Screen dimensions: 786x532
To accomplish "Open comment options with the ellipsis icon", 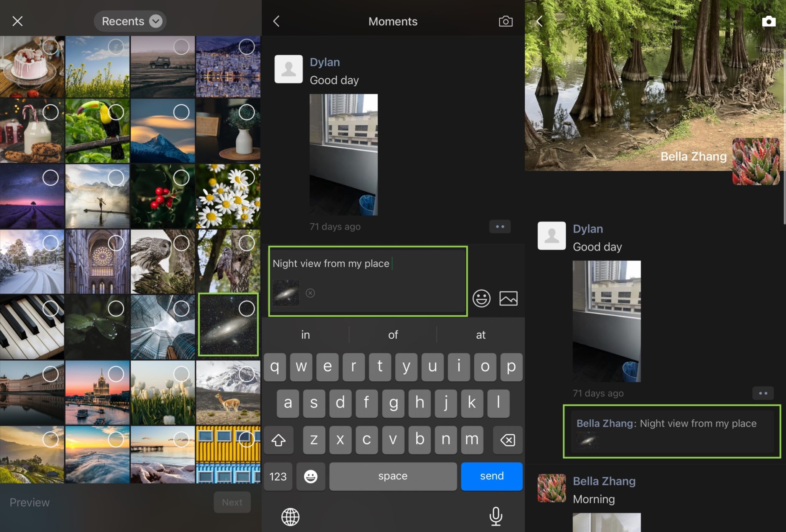I will coord(500,227).
